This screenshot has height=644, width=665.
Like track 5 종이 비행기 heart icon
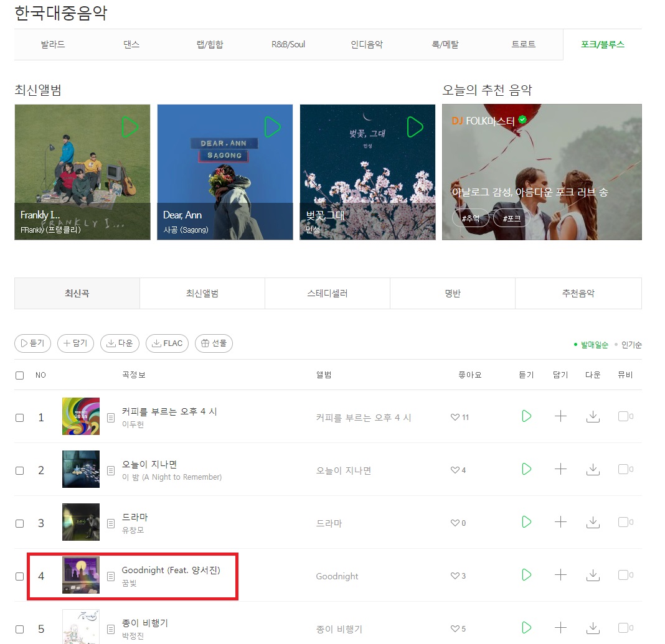[x=455, y=628]
